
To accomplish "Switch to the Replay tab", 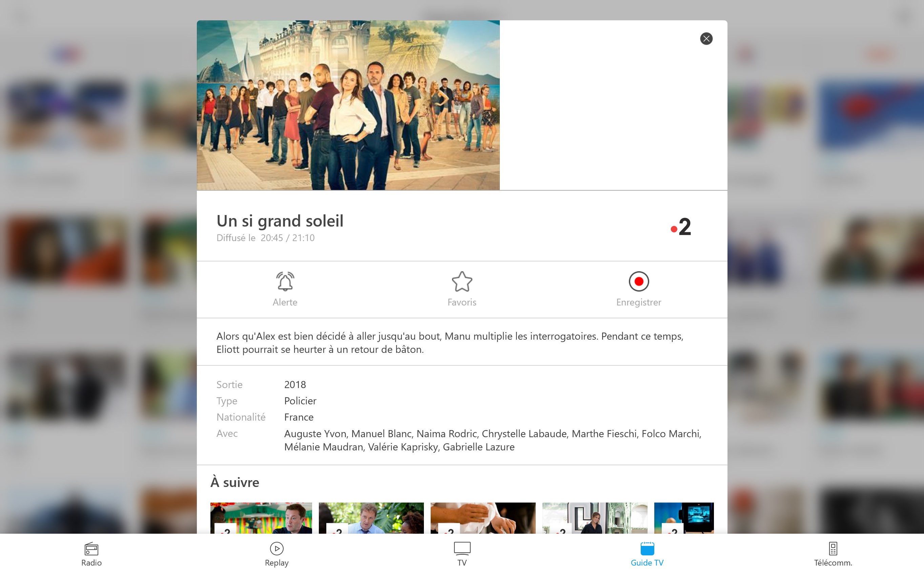I will [x=276, y=554].
